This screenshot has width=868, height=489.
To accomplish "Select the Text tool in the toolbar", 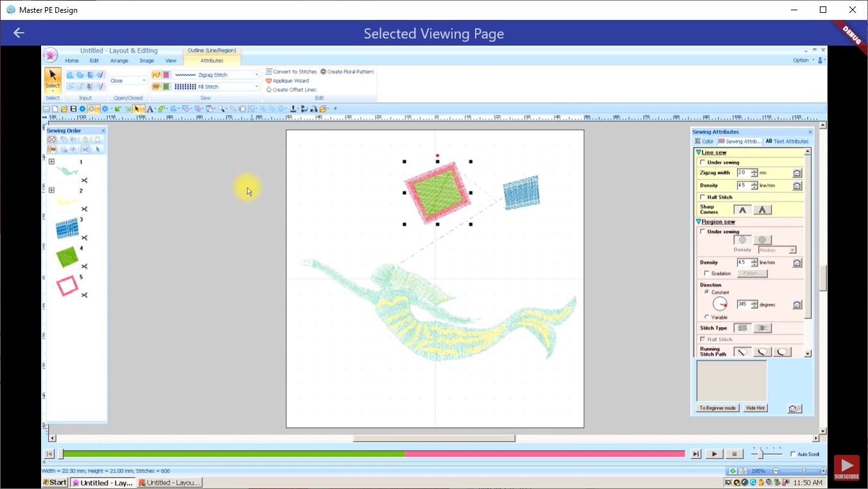I will point(150,109).
